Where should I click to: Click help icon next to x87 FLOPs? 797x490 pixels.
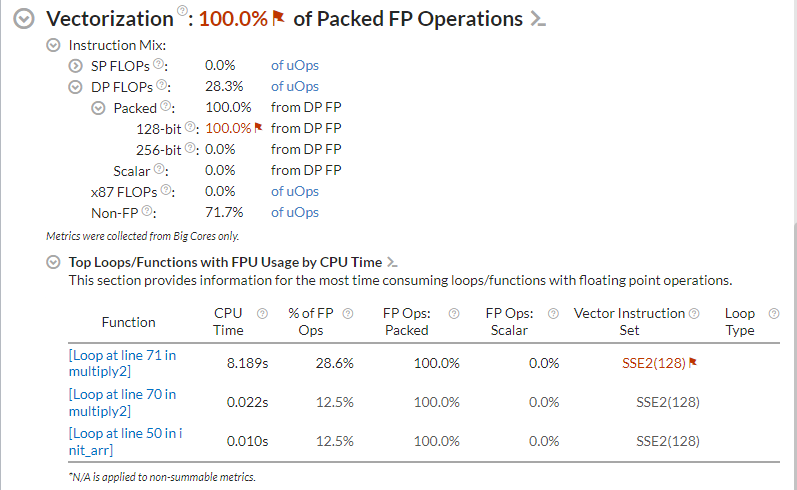[167, 191]
